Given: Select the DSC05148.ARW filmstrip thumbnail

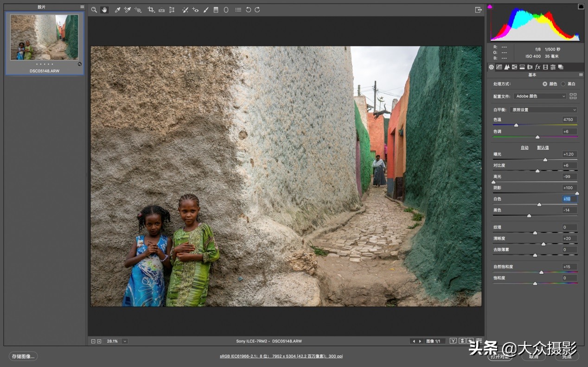Looking at the screenshot, I should pyautogui.click(x=45, y=38).
